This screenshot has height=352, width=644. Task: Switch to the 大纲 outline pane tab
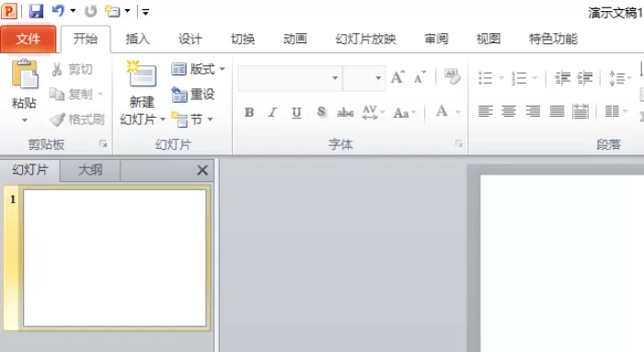(x=90, y=170)
